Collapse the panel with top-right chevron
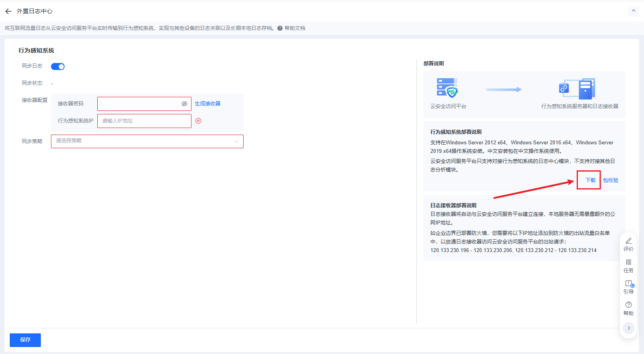This screenshot has width=644, height=354. pyautogui.click(x=633, y=11)
